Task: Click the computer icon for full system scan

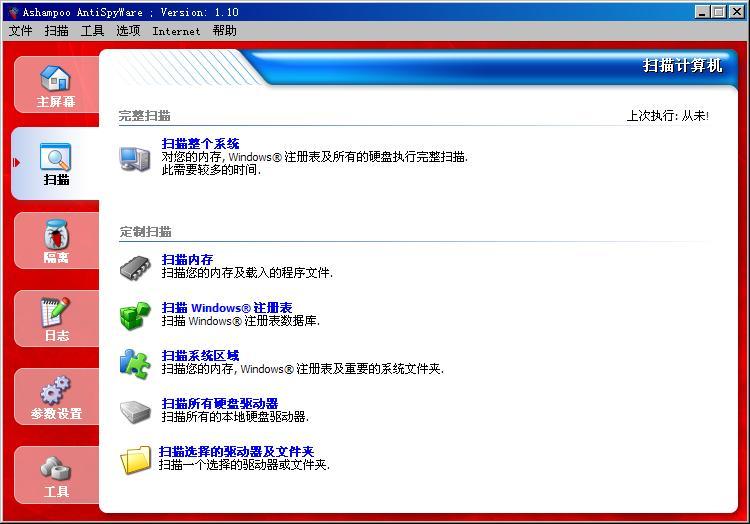Action: pyautogui.click(x=135, y=159)
